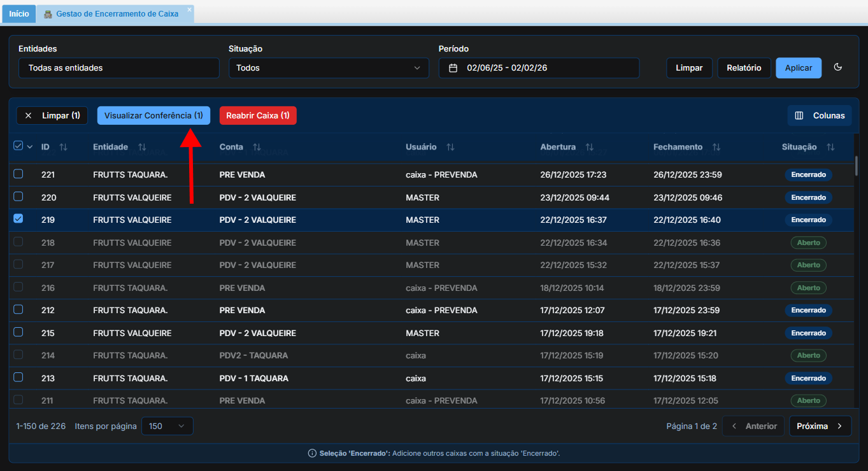Click the table's vertical scrollbar
Image resolution: width=868 pixels, height=471 pixels.
856,165
